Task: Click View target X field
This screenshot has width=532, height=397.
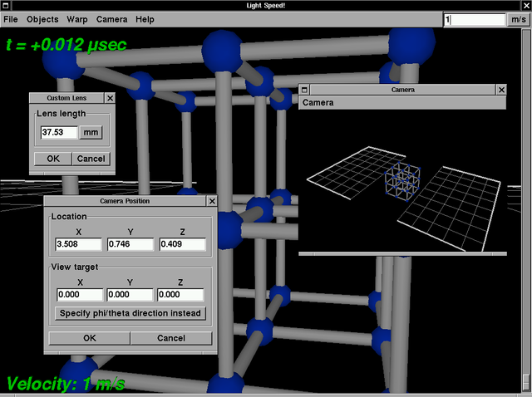Action: click(80, 294)
